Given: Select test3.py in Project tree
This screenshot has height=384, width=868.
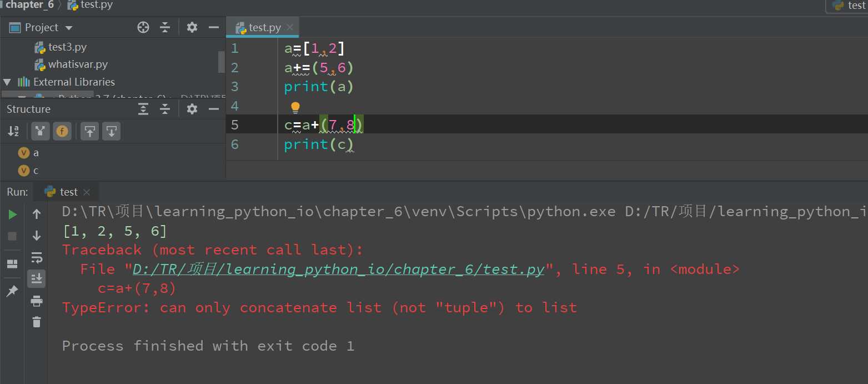Looking at the screenshot, I should 61,47.
